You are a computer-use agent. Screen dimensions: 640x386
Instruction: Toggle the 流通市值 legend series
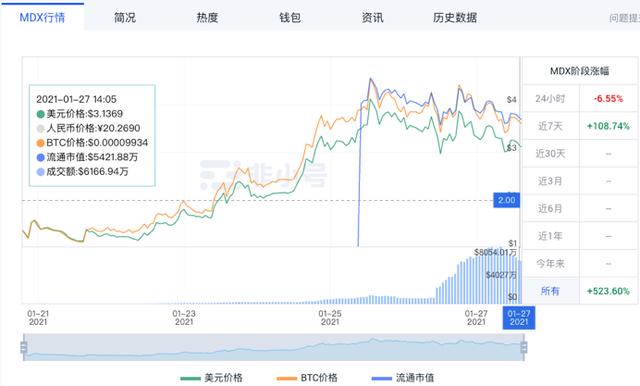(x=403, y=378)
